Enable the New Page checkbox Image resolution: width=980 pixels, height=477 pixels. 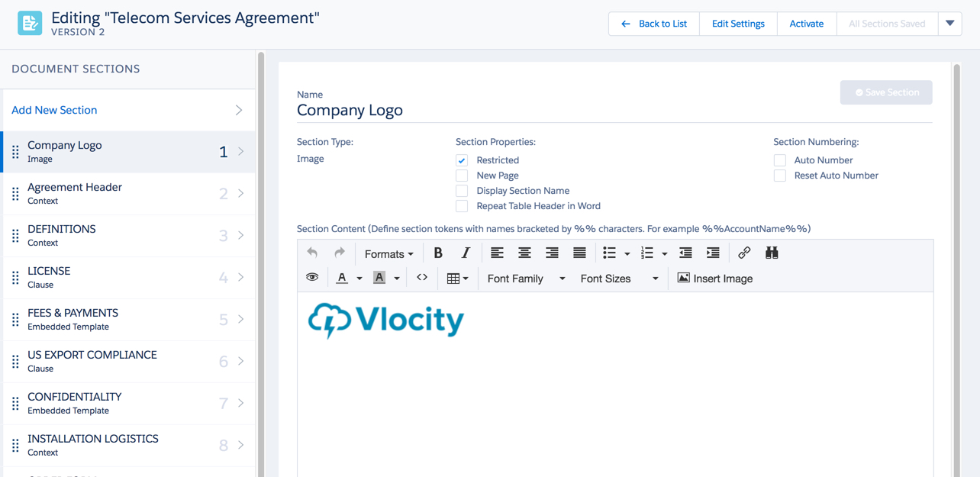click(462, 176)
